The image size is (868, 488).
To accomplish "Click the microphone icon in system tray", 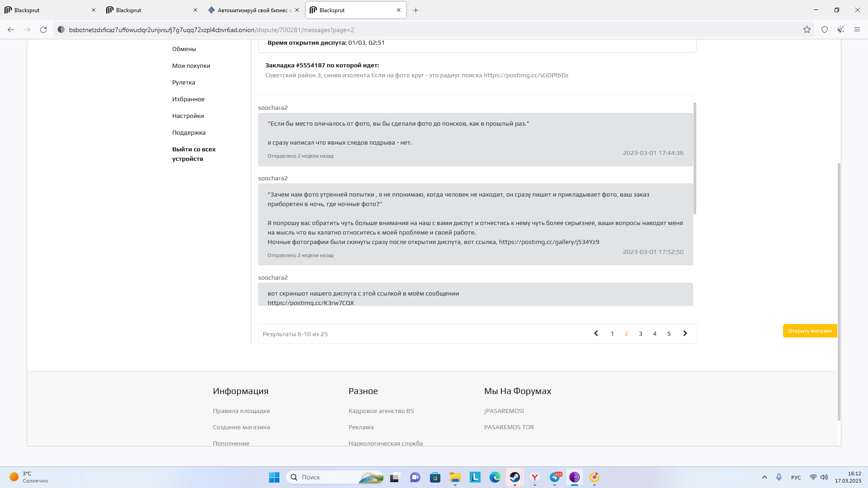I will (x=779, y=477).
